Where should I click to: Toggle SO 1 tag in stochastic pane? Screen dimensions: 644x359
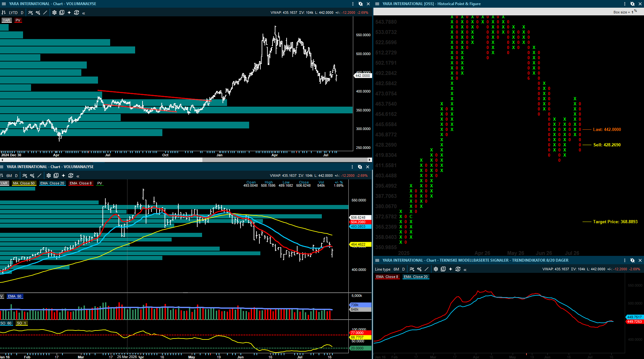click(x=21, y=323)
